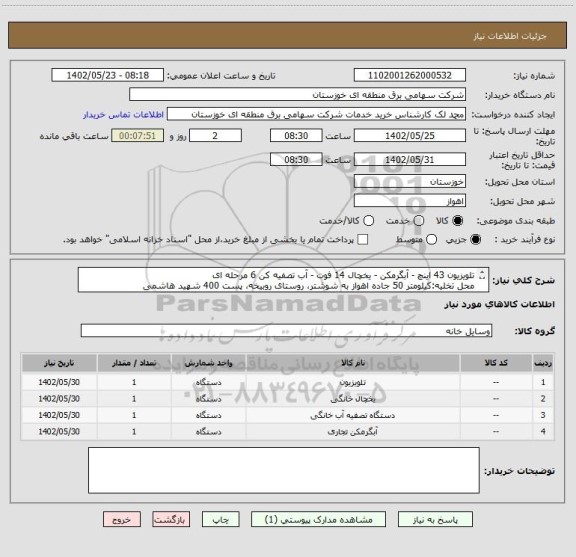The width and height of the screenshot is (576, 557).
Task: Click the نام دستگاه خریدار field
Action: [298, 95]
